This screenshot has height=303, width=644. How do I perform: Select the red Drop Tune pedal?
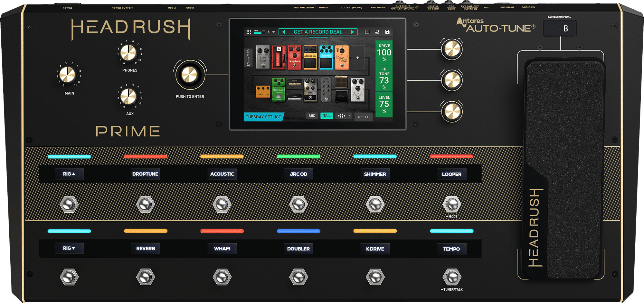tap(294, 57)
